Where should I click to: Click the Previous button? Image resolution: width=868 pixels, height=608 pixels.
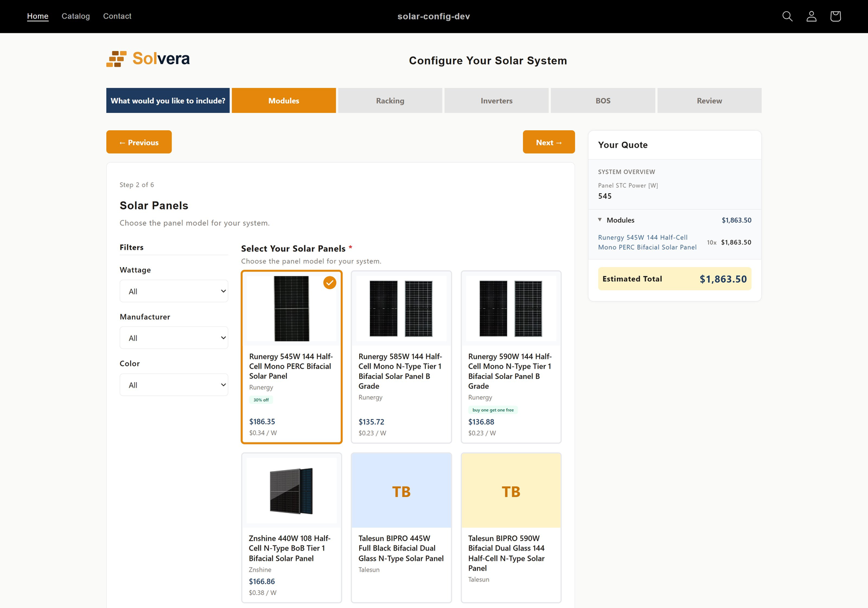click(139, 142)
